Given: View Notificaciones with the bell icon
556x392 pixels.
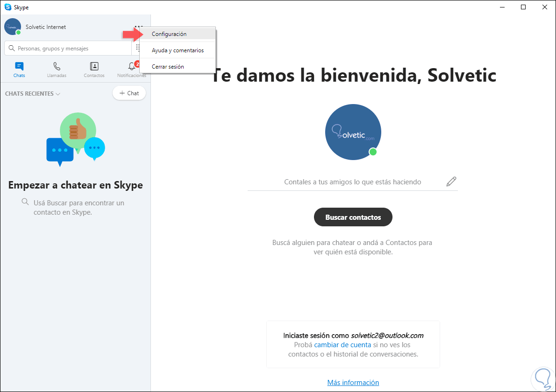Looking at the screenshot, I should 132,70.
